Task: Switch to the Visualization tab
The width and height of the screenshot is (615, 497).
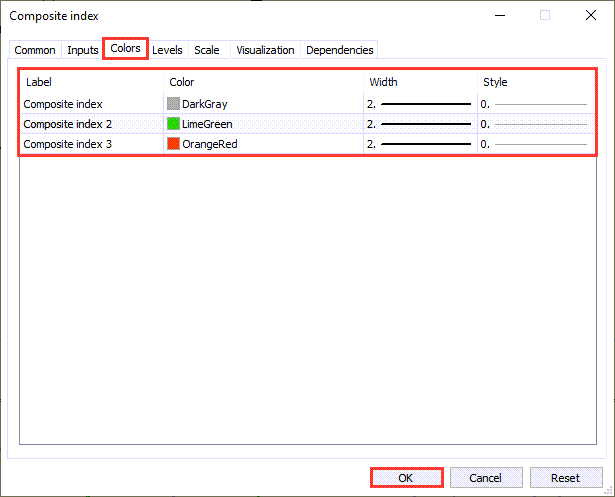Action: pyautogui.click(x=265, y=50)
